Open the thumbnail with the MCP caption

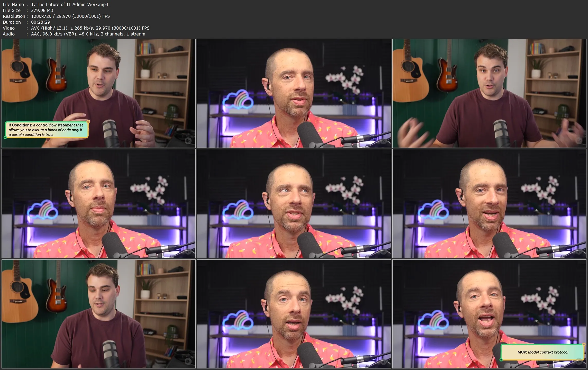[x=489, y=314]
